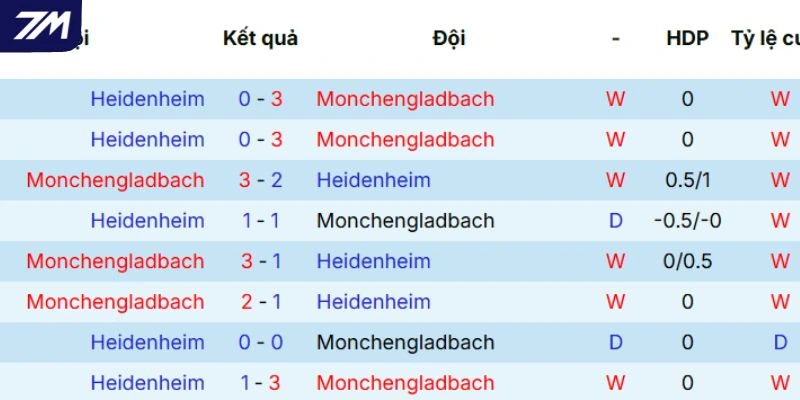Open the 0 - 0 match score

click(x=260, y=343)
